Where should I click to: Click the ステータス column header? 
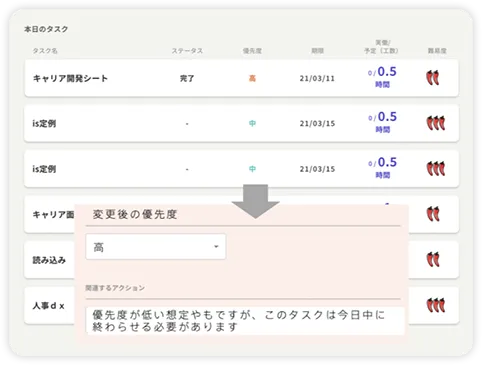[187, 51]
